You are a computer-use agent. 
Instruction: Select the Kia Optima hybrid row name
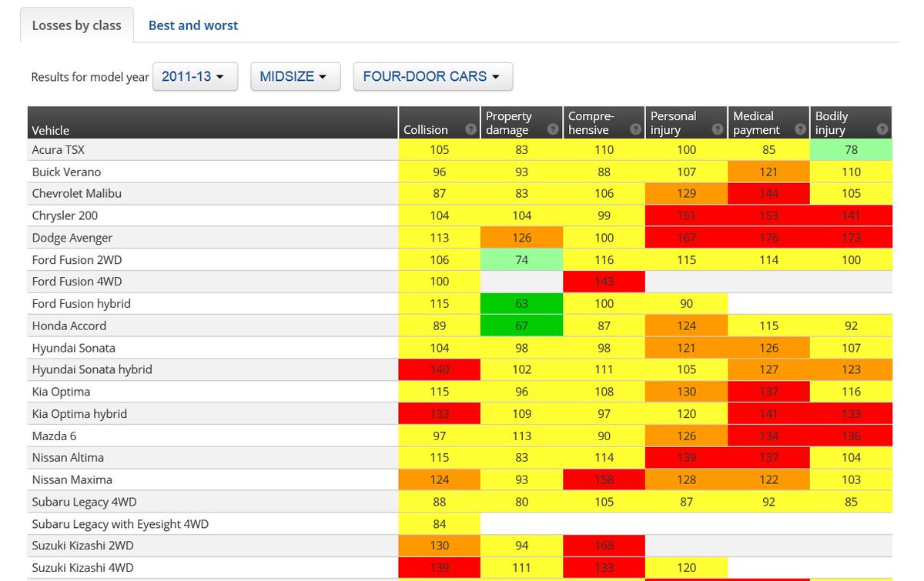click(79, 414)
